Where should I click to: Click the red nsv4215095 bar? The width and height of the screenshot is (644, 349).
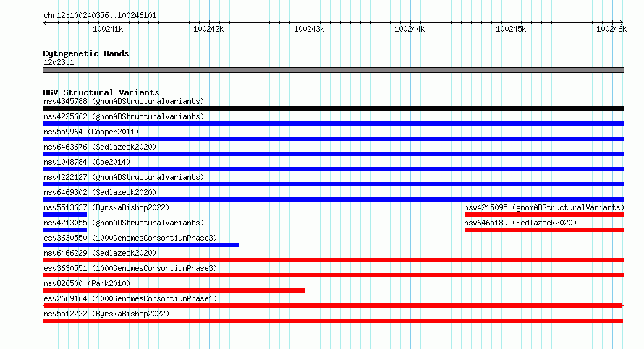point(544,215)
